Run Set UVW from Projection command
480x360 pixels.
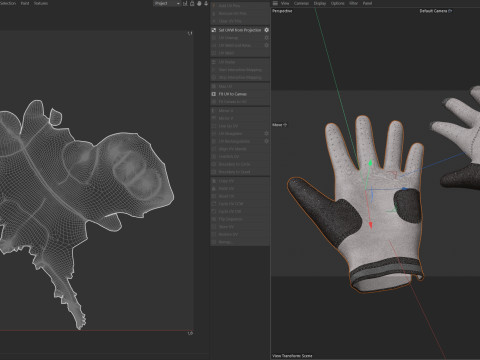pyautogui.click(x=240, y=30)
